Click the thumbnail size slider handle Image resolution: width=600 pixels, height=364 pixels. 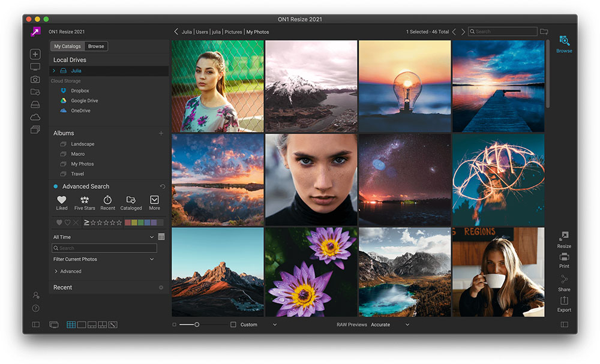coord(197,324)
